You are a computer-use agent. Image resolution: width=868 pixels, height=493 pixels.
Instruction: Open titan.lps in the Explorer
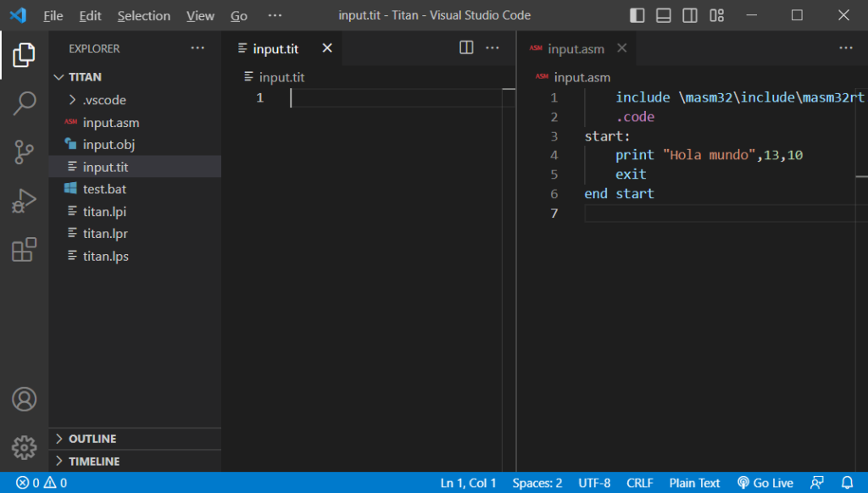tap(135, 256)
